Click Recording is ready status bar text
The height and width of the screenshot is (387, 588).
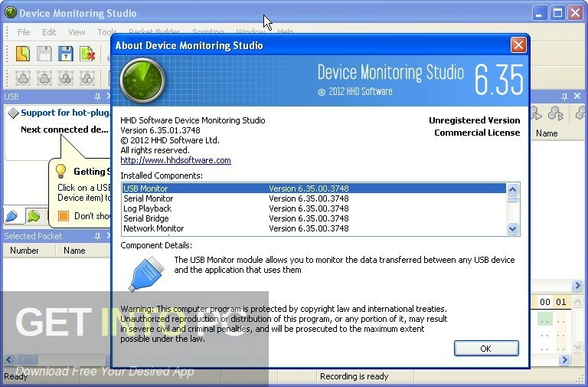[354, 376]
